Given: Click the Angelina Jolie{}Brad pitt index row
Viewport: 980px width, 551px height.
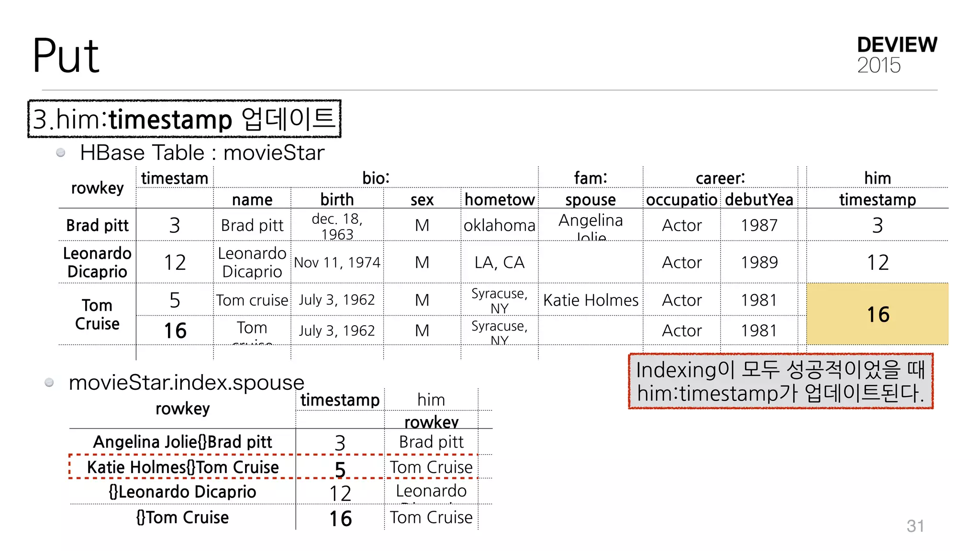Looking at the screenshot, I should pyautogui.click(x=183, y=442).
